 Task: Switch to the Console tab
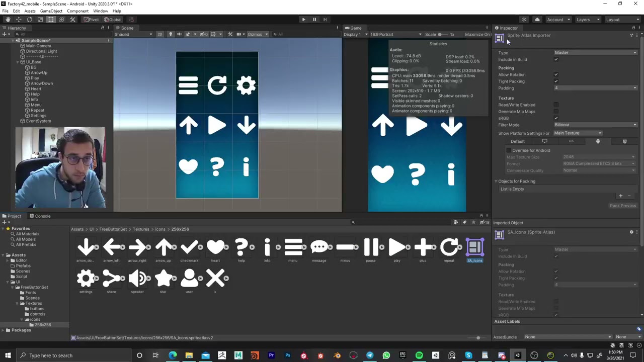[40, 216]
